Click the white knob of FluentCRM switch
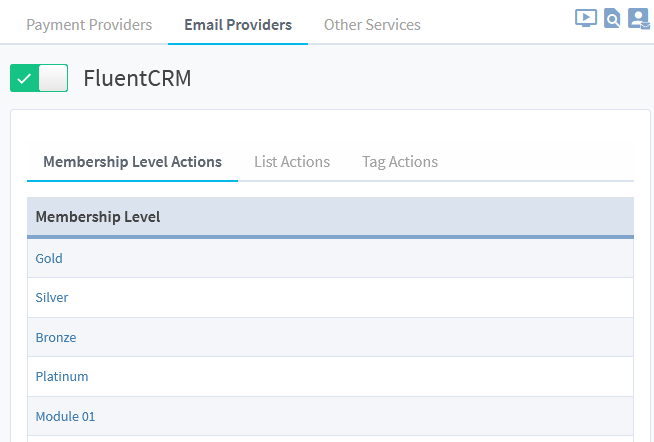 (x=53, y=78)
